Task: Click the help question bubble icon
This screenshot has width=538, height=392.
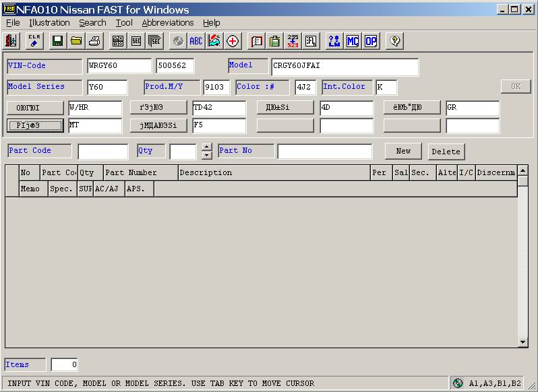Action: click(x=394, y=41)
